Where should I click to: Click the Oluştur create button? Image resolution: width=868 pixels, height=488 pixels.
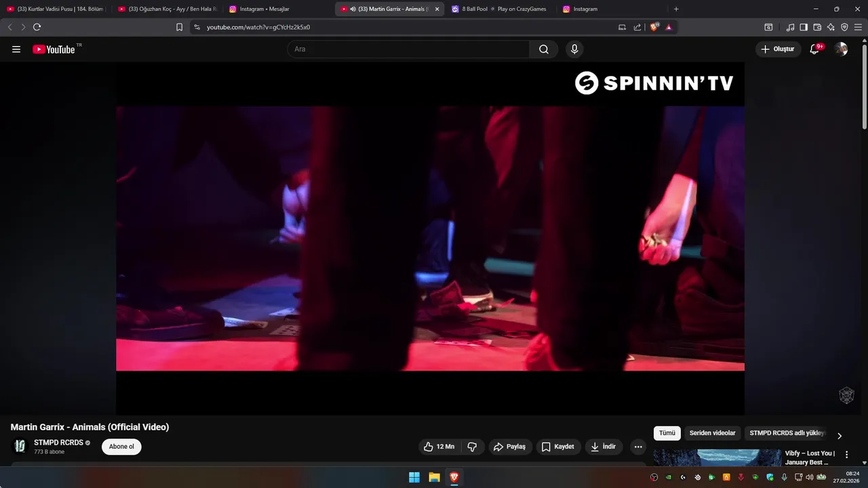click(778, 49)
